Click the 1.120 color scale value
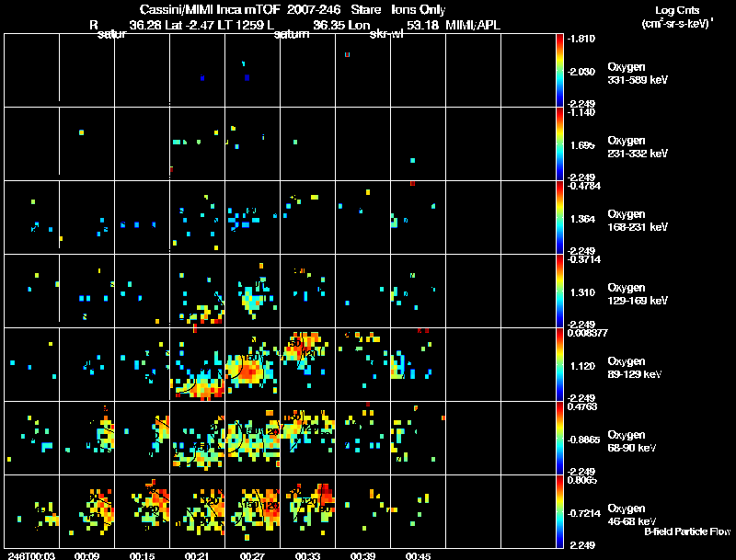 [582, 366]
